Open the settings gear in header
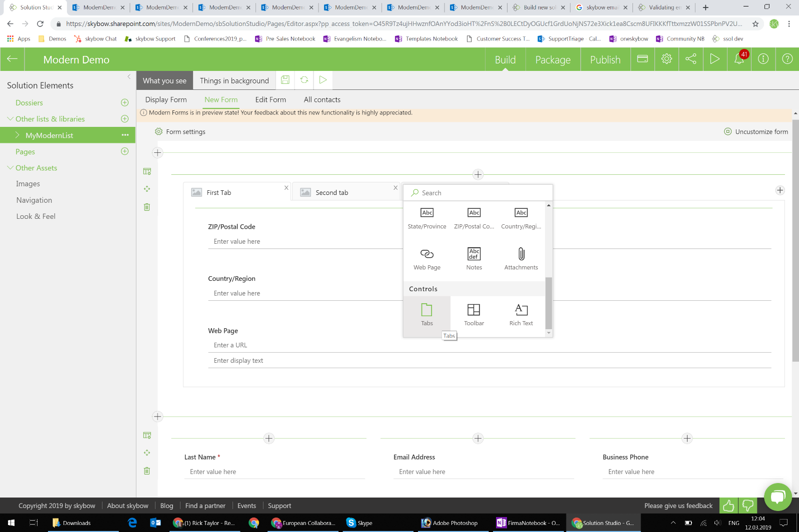Image resolution: width=799 pixels, height=532 pixels. pyautogui.click(x=666, y=59)
